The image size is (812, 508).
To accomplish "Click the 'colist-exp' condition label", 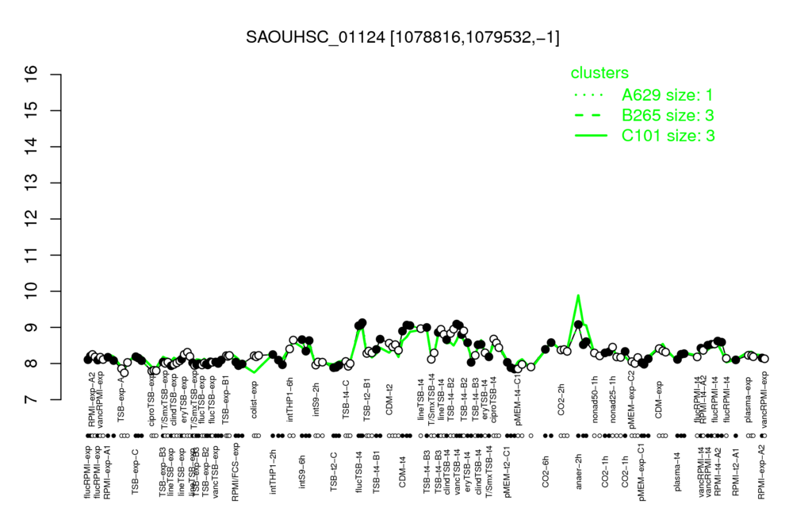I will [254, 398].
